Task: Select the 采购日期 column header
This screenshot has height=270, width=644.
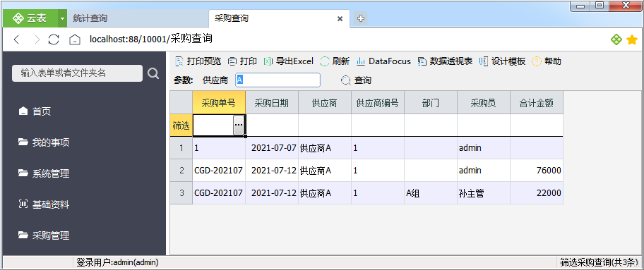Action: pyautogui.click(x=272, y=103)
